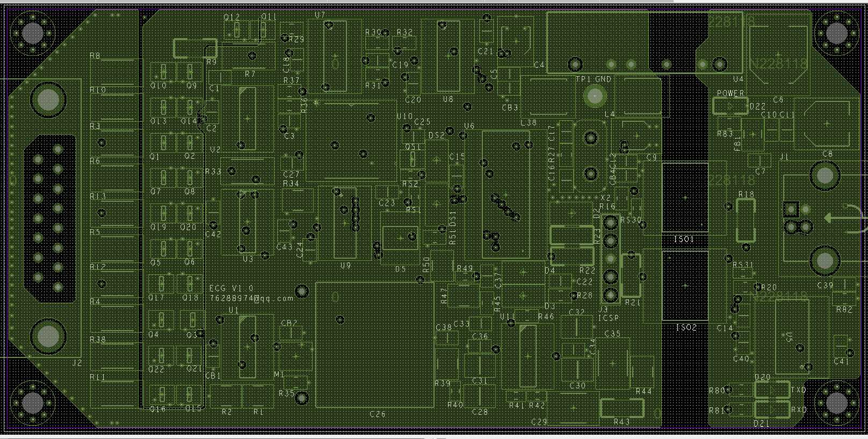Click the R8 resistor label
This screenshot has height=439, width=868.
(x=95, y=56)
